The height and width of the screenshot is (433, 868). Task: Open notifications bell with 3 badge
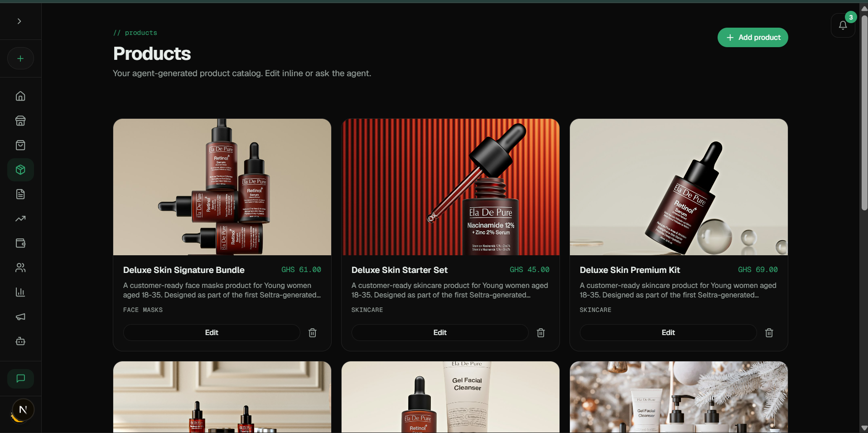[x=843, y=25]
